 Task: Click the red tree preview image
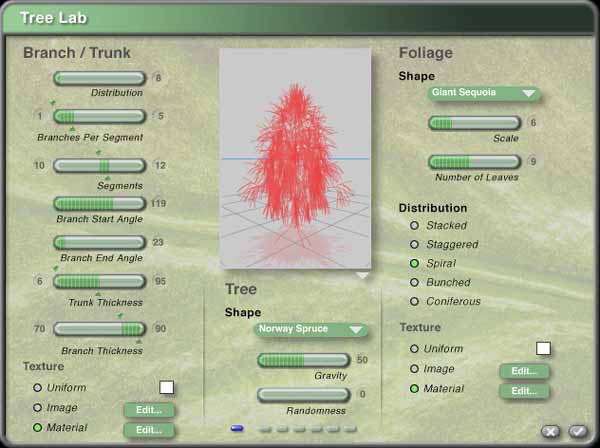click(295, 158)
